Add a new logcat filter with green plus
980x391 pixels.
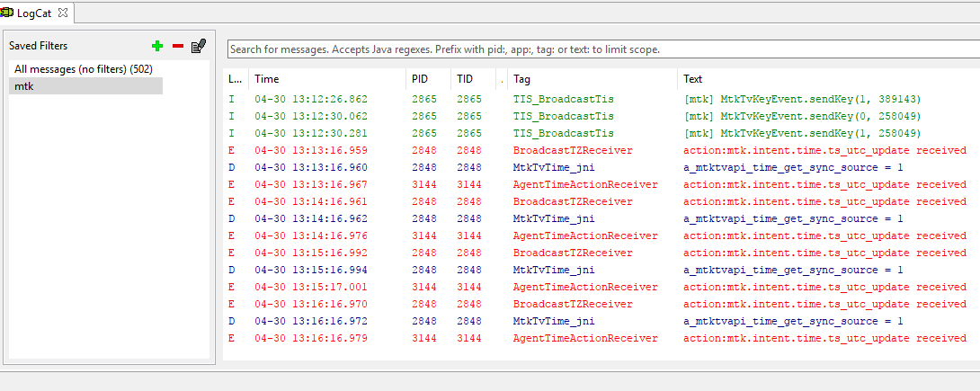pyautogui.click(x=157, y=46)
